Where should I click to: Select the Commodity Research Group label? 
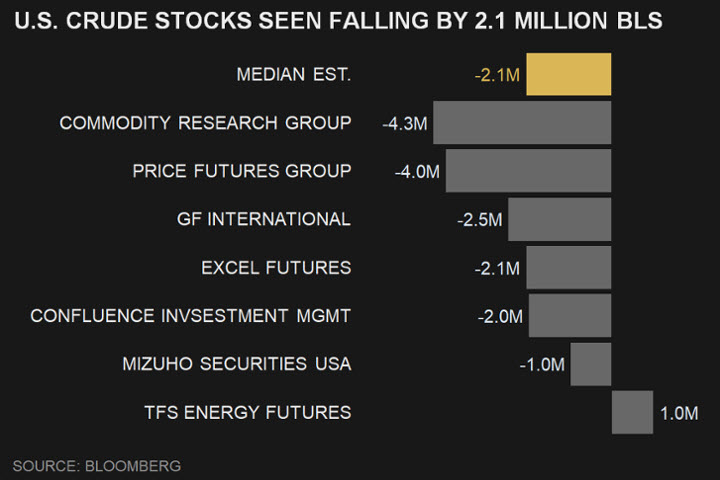[205, 123]
